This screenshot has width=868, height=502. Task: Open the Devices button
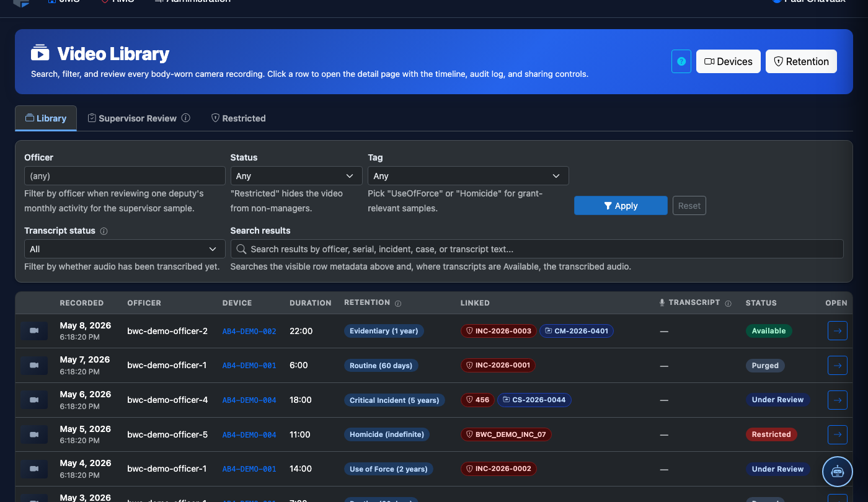[728, 61]
